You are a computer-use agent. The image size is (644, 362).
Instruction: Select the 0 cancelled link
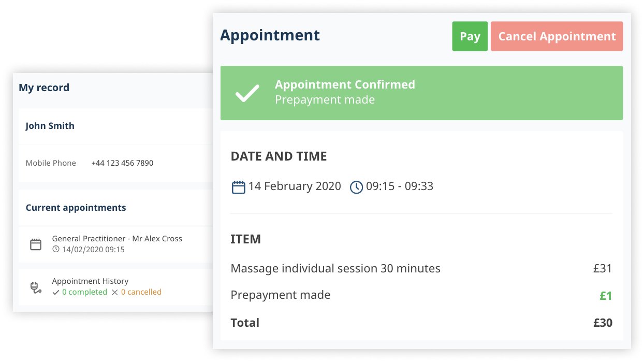pyautogui.click(x=141, y=293)
